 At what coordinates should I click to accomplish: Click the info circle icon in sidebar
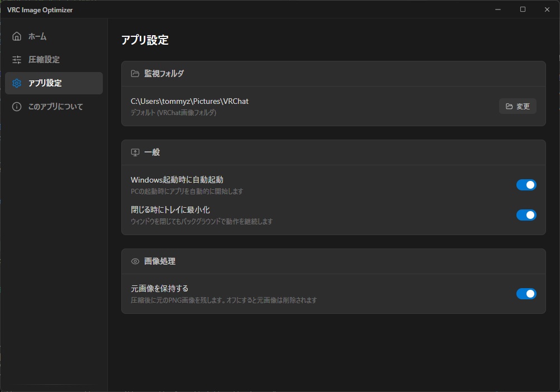pyautogui.click(x=17, y=107)
